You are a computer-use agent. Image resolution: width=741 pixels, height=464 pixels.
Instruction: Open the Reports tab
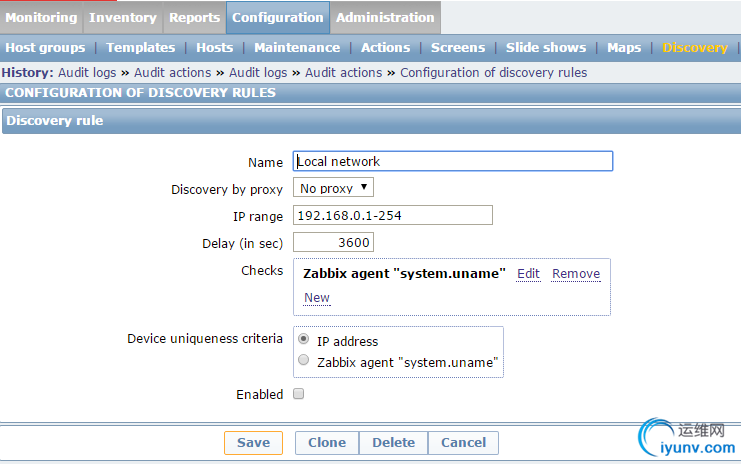click(194, 17)
